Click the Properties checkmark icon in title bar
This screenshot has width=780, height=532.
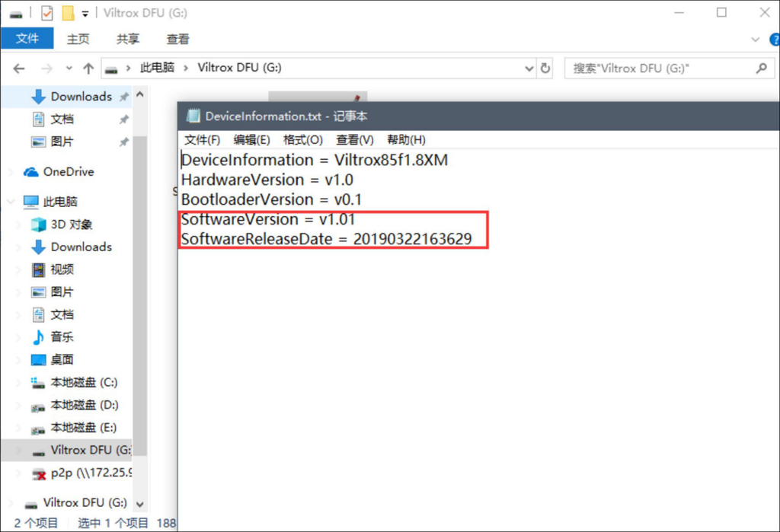pos(47,13)
